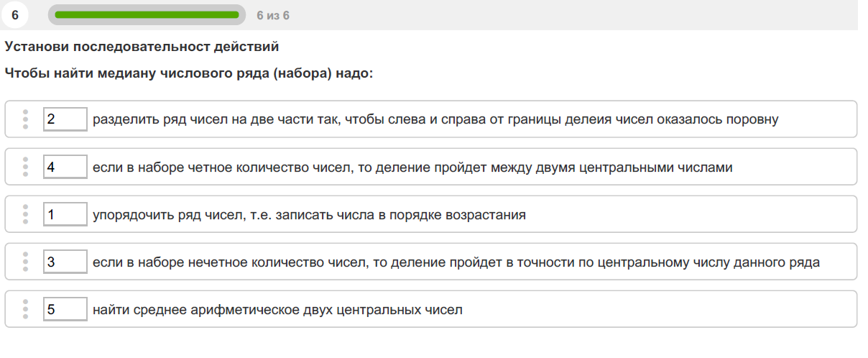Select 'найти среднее арифметическое двух центральных чисел'
The width and height of the screenshot is (868, 358).
[277, 310]
